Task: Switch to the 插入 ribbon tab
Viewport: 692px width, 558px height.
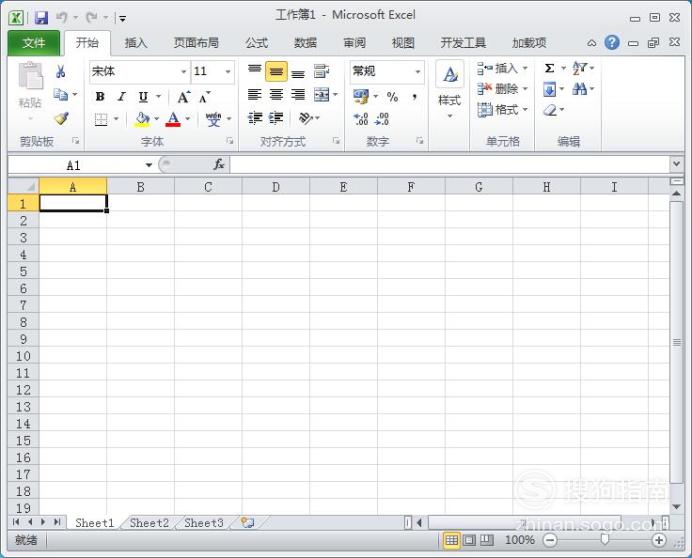Action: (135, 43)
